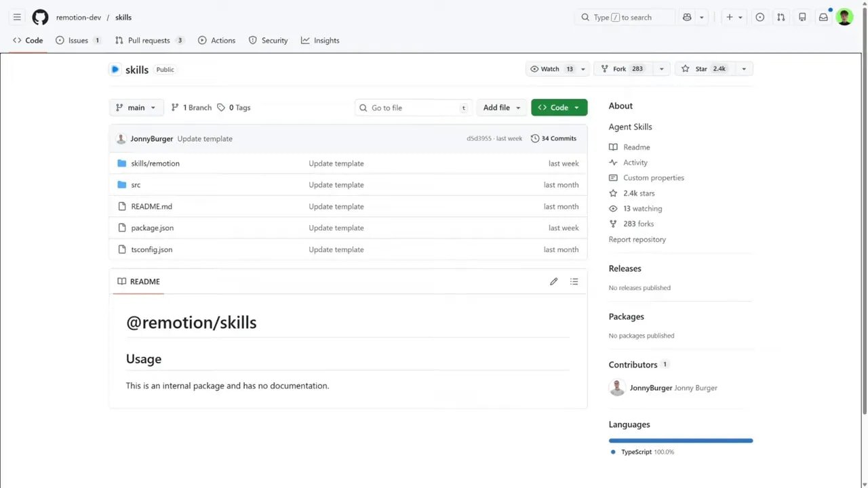Star the skills repository
The image size is (868, 488).
707,68
